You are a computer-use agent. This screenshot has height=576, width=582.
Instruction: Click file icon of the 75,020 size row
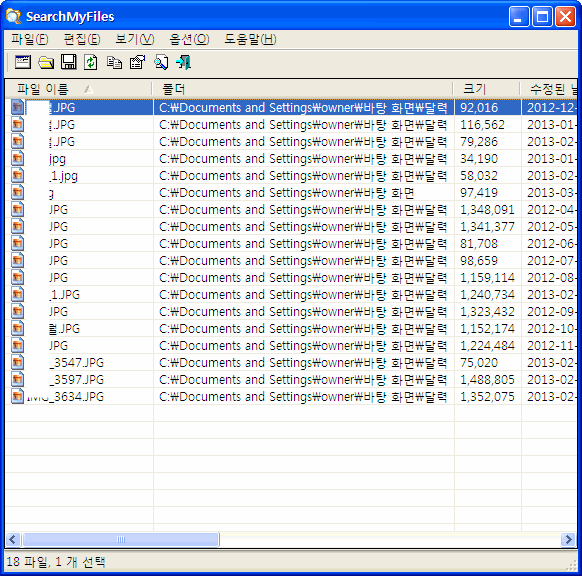(x=17, y=363)
